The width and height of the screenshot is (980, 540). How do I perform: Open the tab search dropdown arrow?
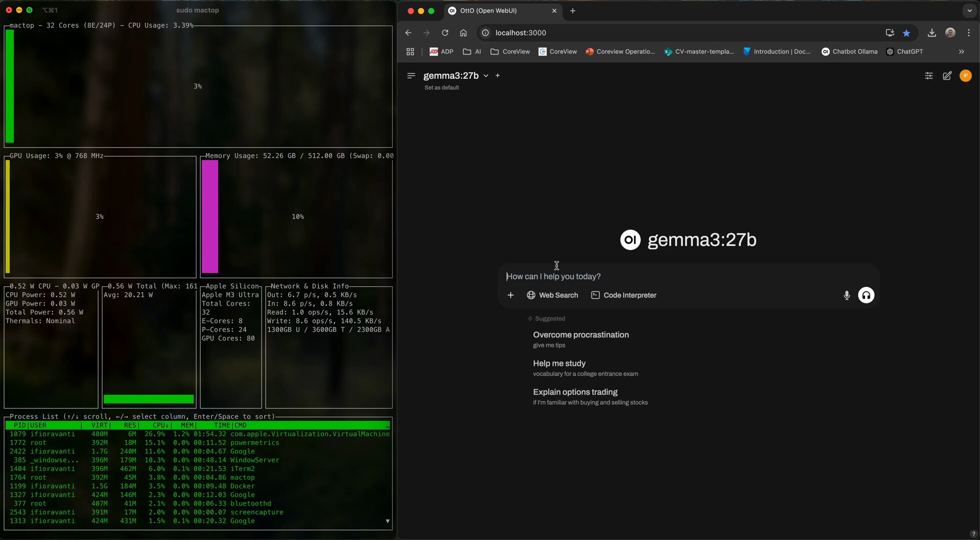(x=969, y=10)
